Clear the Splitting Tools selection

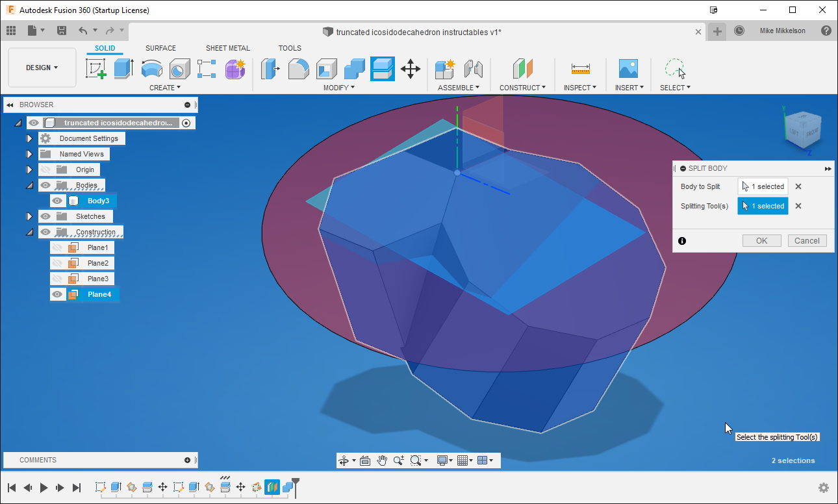[798, 206]
